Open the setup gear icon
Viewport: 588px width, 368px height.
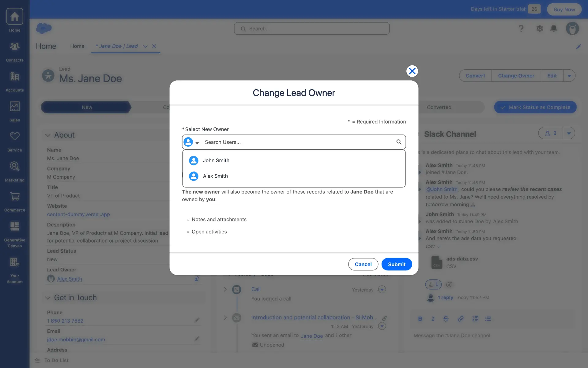[539, 29]
